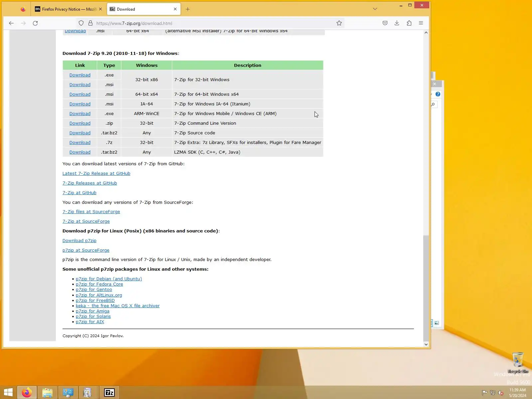Open File Explorer from the taskbar
This screenshot has width=532, height=399.
coord(48,392)
